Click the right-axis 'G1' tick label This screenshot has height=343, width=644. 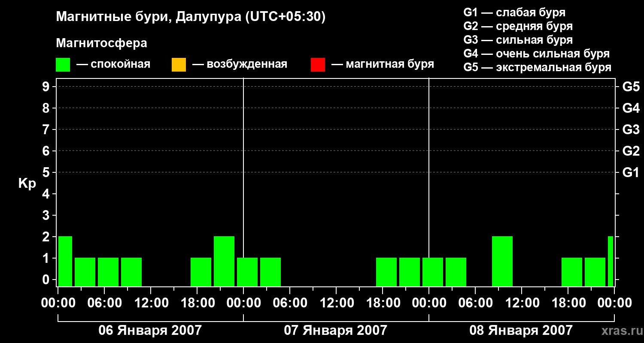coord(631,172)
